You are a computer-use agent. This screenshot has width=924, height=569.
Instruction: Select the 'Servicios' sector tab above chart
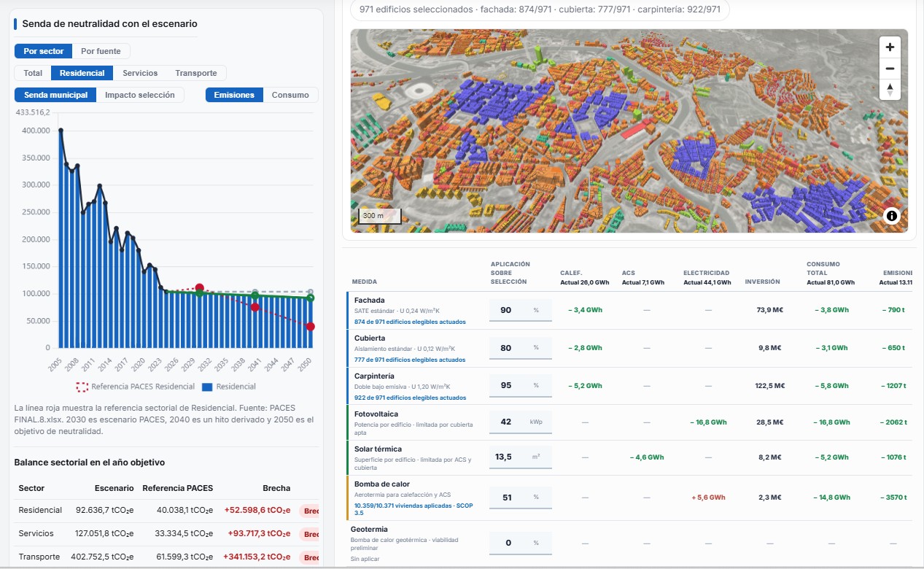(140, 73)
